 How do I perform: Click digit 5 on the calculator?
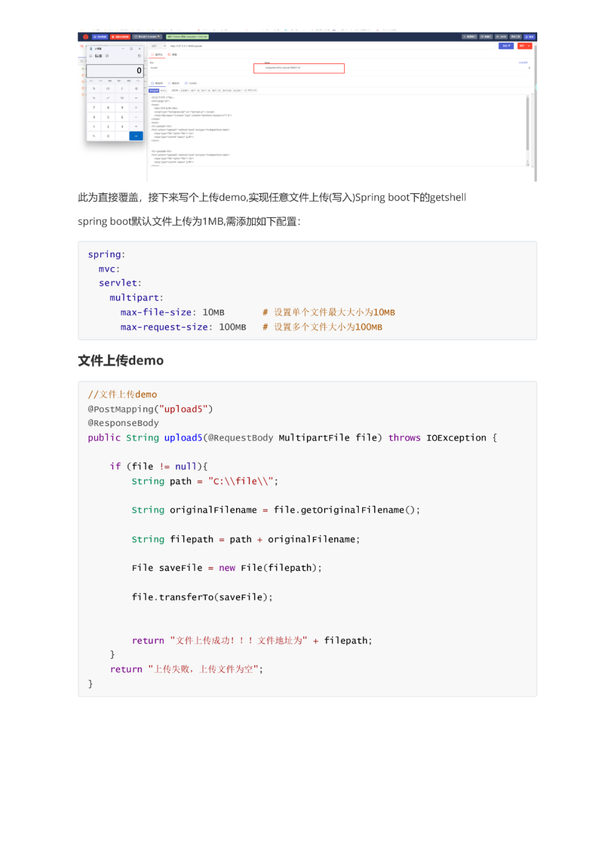108,117
